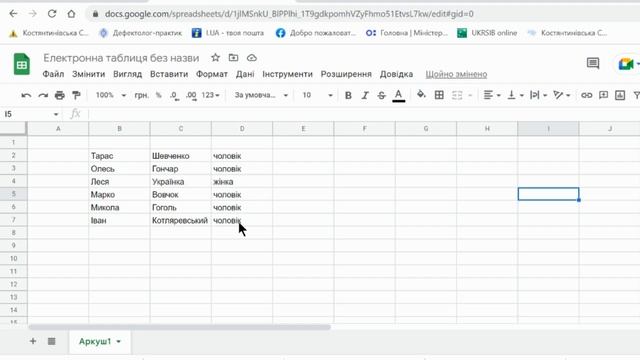This screenshot has width=640, height=360.
Task: Apply currency format (грн.)
Action: (142, 96)
